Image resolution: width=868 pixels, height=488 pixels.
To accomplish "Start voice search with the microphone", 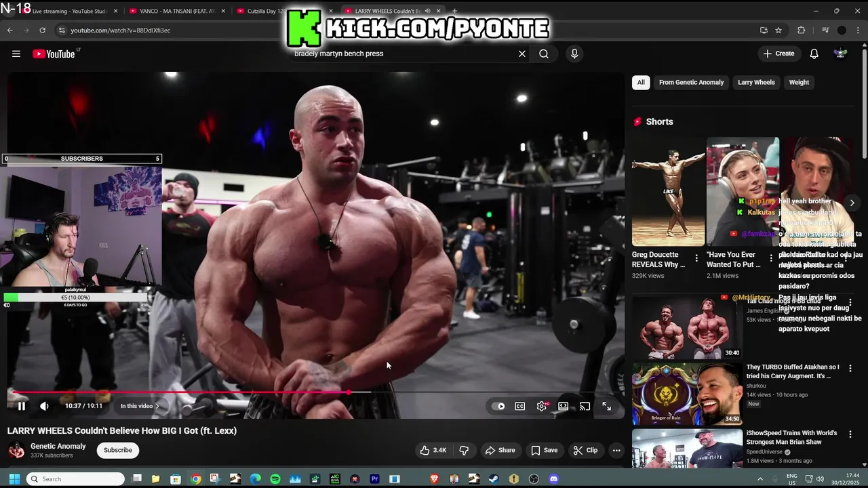I will pos(574,54).
